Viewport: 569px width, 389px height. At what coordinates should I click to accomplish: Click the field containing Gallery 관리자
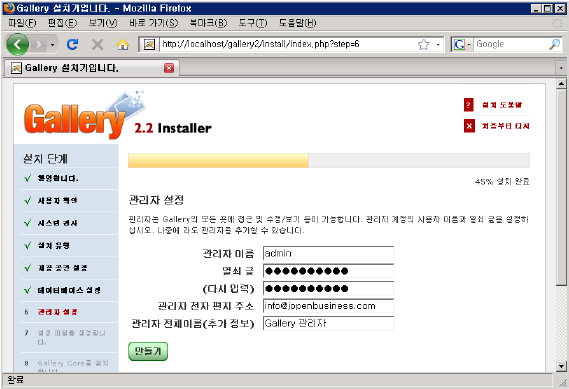[x=328, y=323]
